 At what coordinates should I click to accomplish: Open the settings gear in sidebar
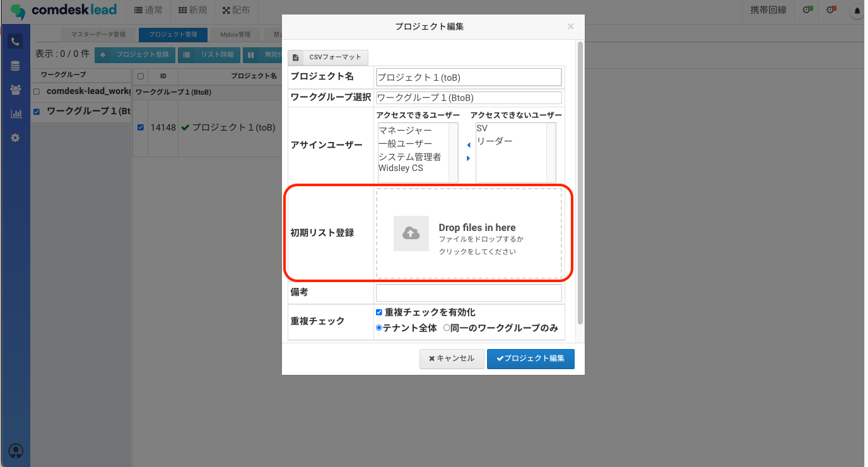click(x=15, y=138)
